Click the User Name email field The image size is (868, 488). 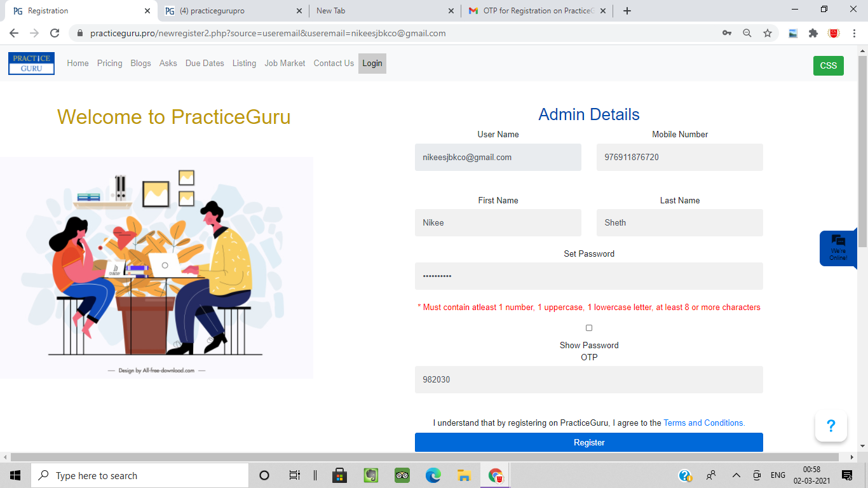(x=498, y=157)
